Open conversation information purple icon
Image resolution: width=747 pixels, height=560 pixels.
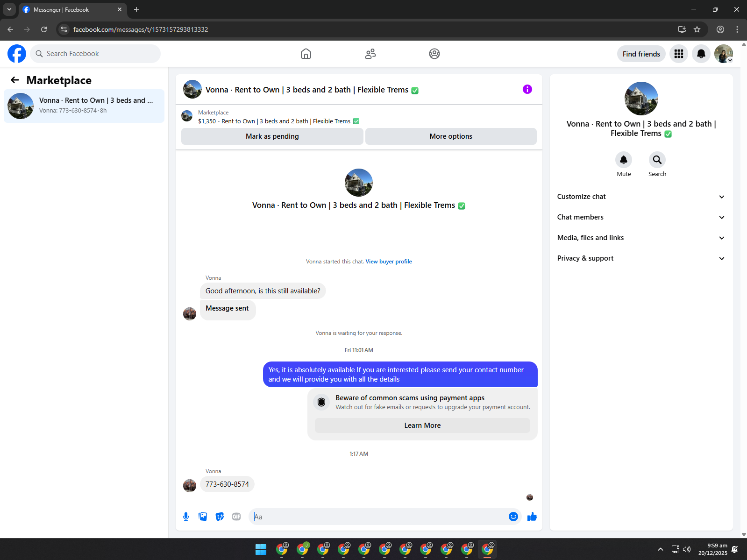pyautogui.click(x=527, y=89)
